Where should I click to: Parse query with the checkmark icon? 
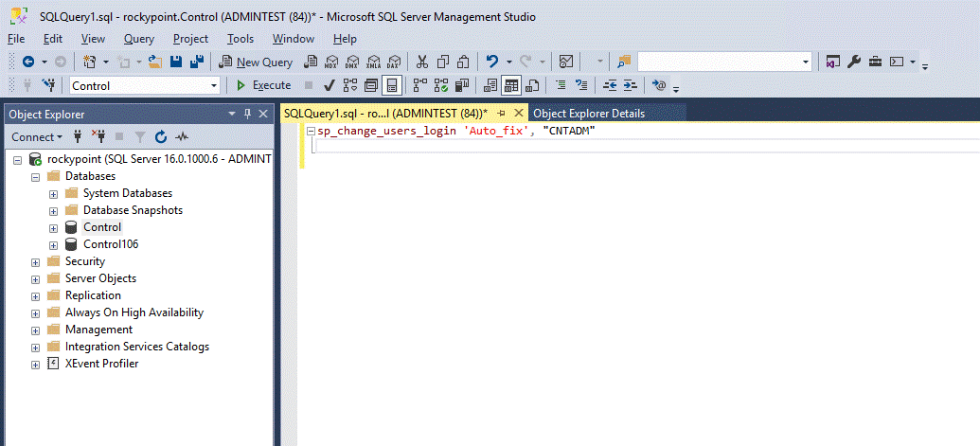tap(330, 85)
